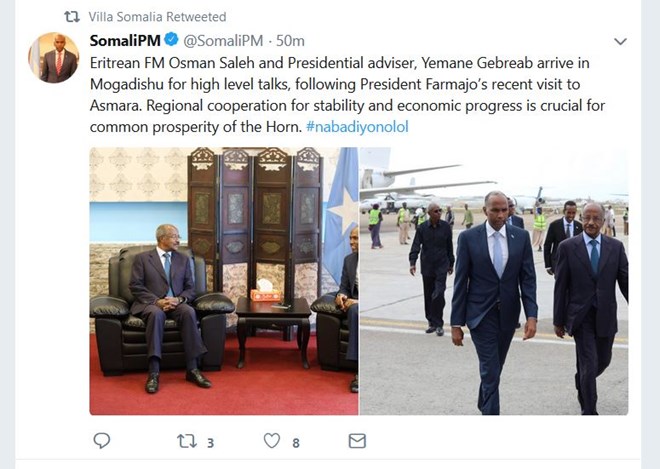Expand the tweet options chevron
Screen dimensions: 660x469
pos(620,41)
